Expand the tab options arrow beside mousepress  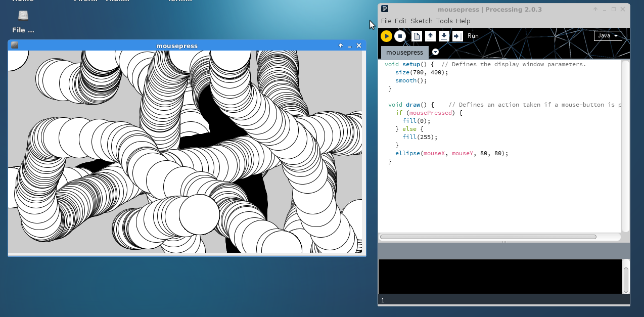click(436, 52)
